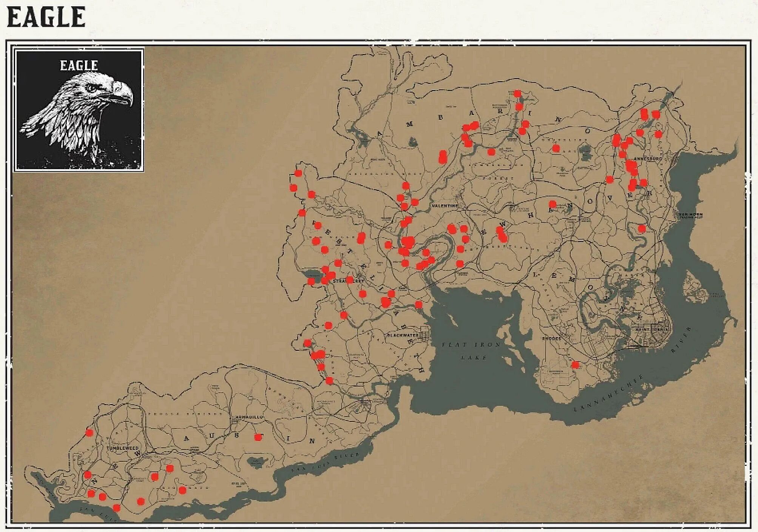Click the eagle portrait thumbnail
Screen dimensions: 758x532
[79, 109]
